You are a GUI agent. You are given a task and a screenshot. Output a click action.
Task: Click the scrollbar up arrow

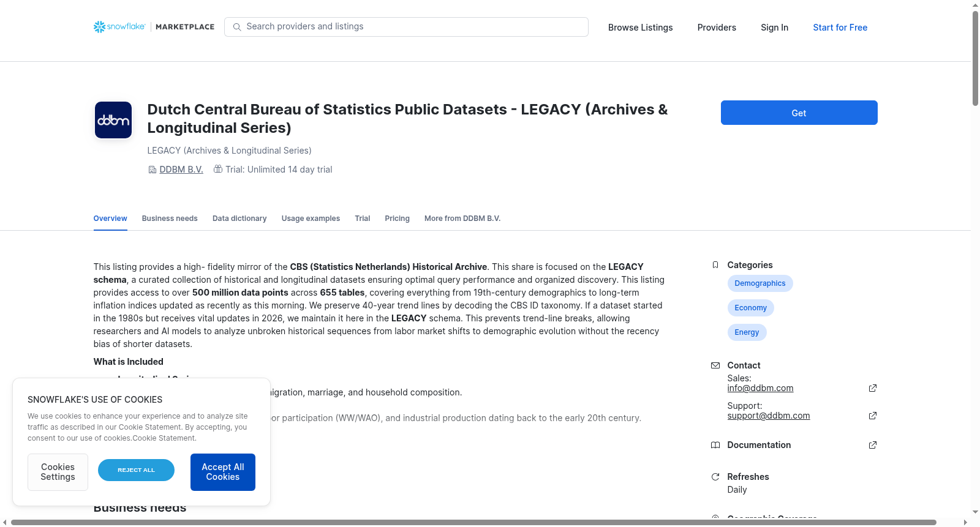tap(975, 5)
